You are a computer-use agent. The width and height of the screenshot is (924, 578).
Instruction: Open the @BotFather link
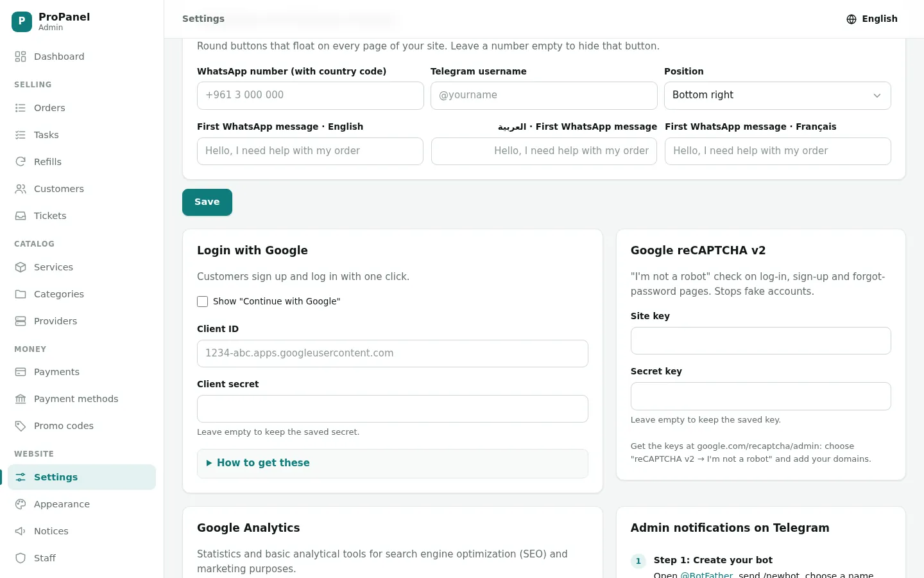706,575
